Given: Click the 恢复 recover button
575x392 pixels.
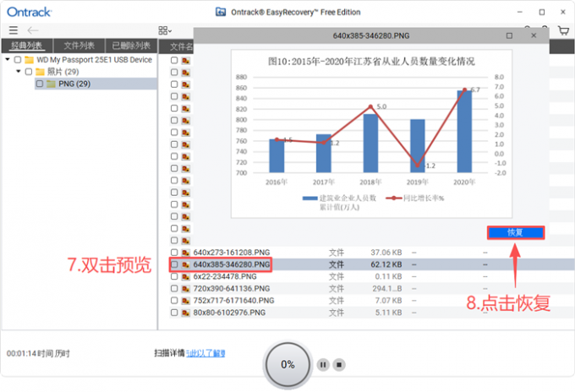Looking at the screenshot, I should pos(516,232).
